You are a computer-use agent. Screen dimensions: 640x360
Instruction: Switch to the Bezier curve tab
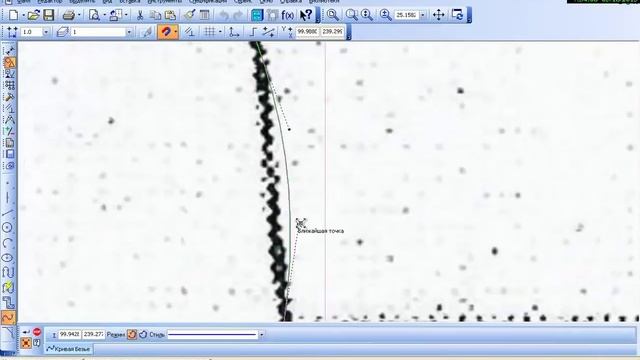[69, 349]
